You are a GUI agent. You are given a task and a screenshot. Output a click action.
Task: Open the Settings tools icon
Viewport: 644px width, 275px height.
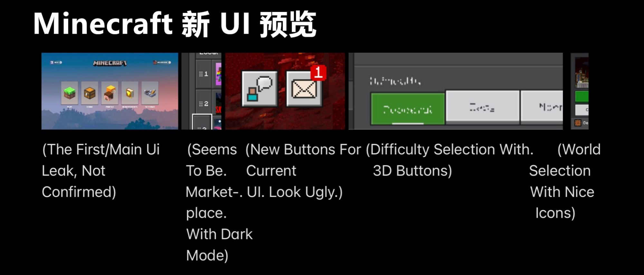click(150, 93)
